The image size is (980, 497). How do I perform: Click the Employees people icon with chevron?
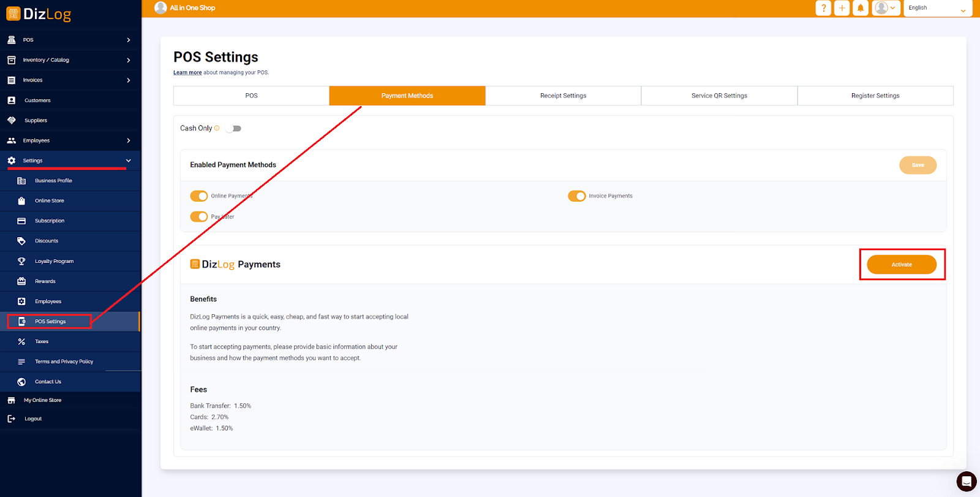click(x=11, y=140)
